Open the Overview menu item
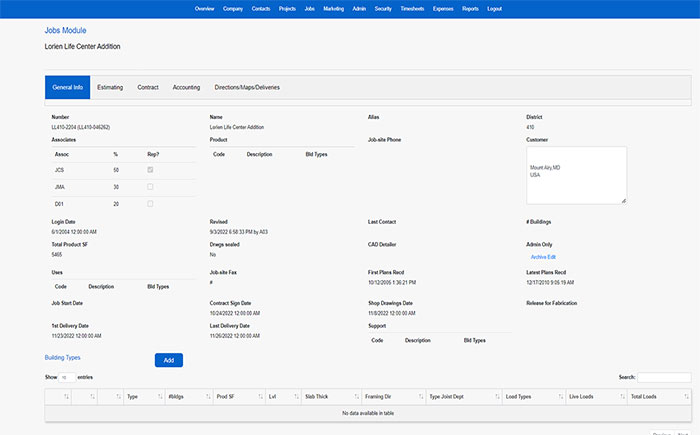The width and height of the screenshot is (700, 435). click(204, 8)
